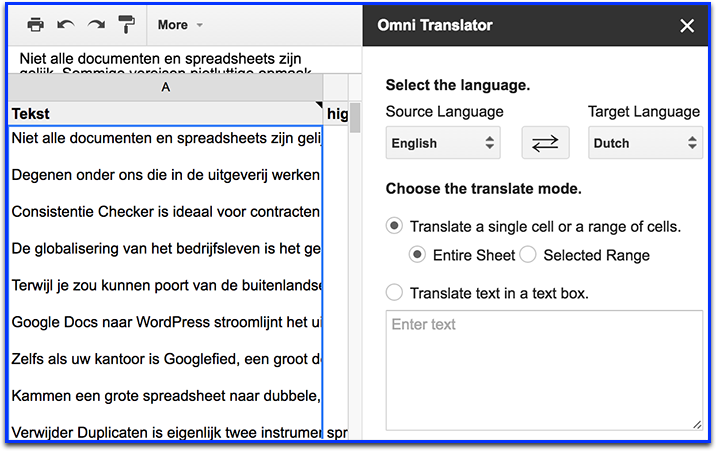The height and width of the screenshot is (451, 716).
Task: Open the More toolbar menu
Action: pyautogui.click(x=180, y=25)
